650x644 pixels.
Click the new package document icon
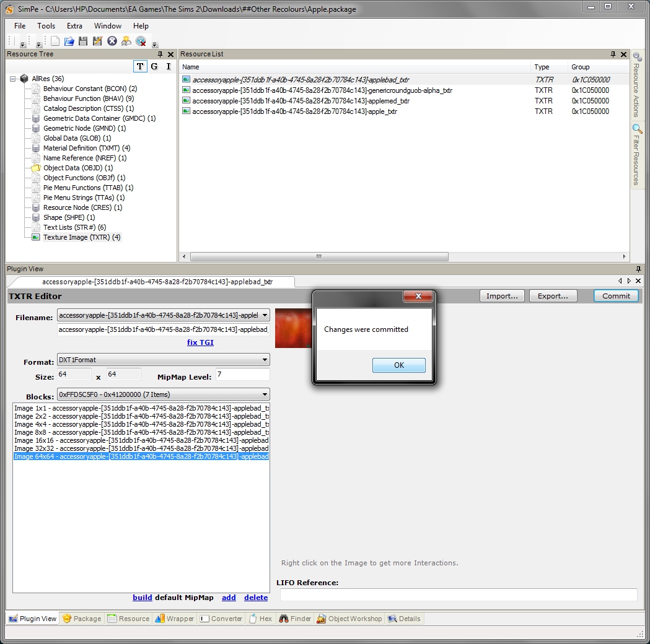point(55,41)
